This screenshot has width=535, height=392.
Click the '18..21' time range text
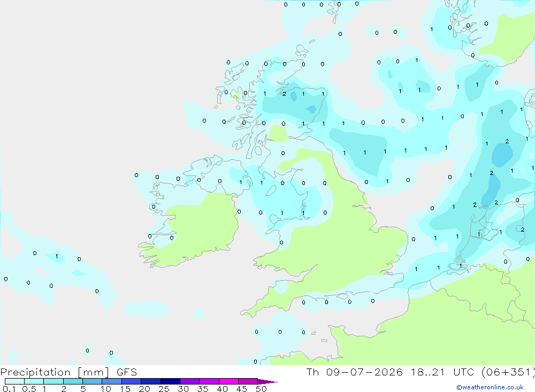click(428, 372)
